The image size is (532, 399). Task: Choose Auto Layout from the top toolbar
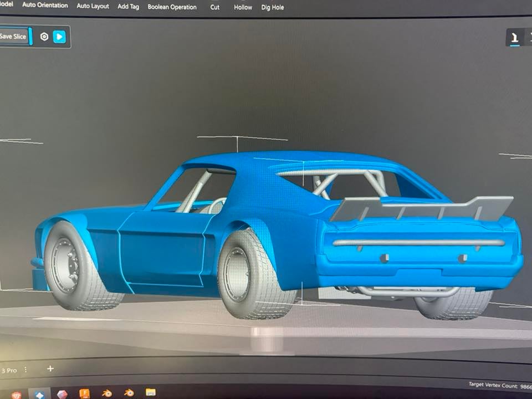click(93, 6)
